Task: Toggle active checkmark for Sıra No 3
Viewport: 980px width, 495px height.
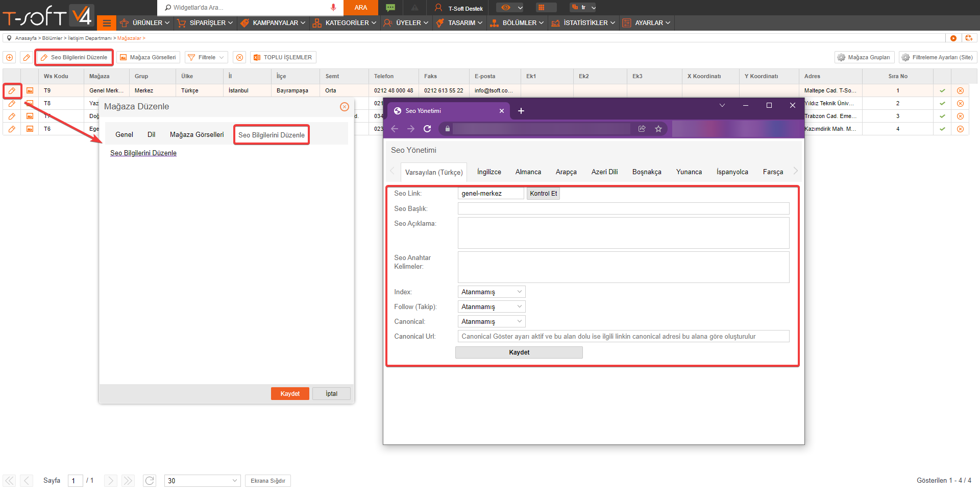Action: 942,116
